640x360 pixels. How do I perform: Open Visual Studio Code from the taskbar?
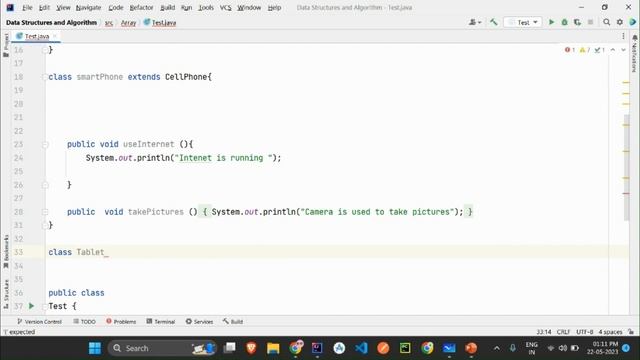(x=361, y=348)
